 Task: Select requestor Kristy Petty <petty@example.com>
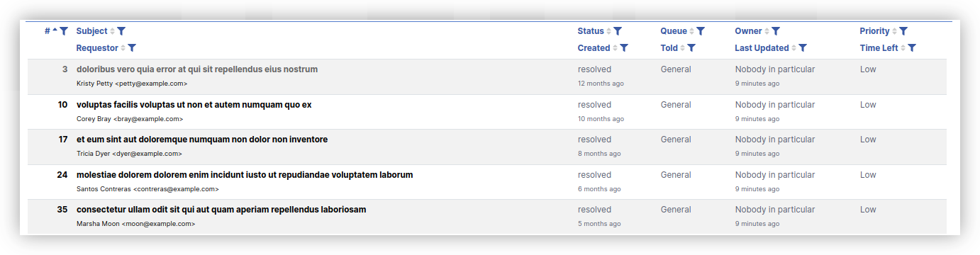132,84
